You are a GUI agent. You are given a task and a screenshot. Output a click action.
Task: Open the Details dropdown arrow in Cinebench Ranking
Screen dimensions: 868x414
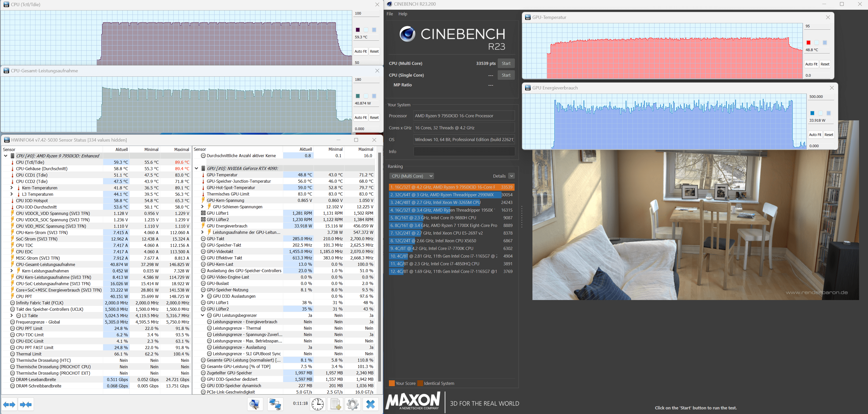512,176
